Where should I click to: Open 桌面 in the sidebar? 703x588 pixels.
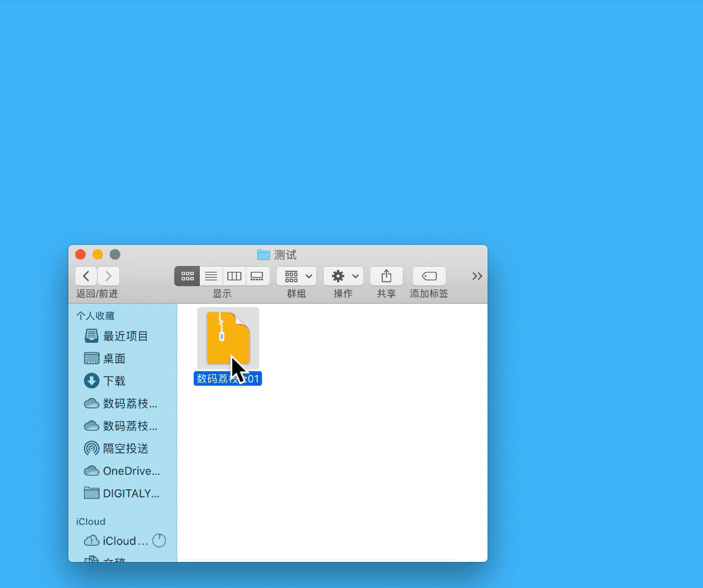tap(114, 358)
